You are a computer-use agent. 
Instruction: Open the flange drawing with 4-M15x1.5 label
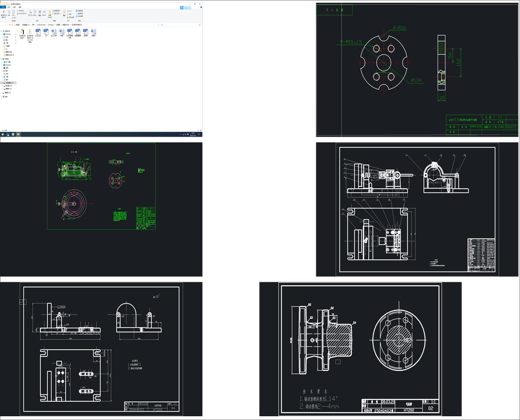[x=417, y=70]
